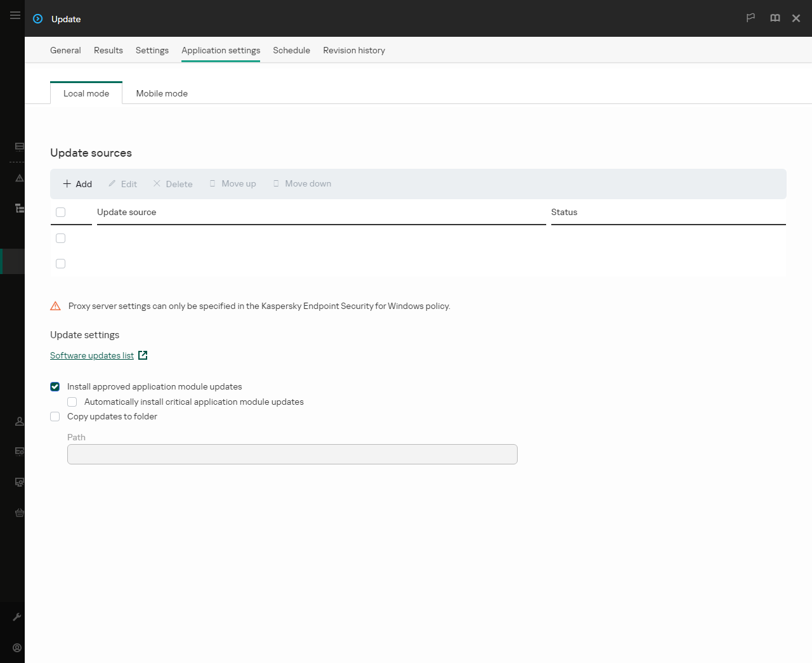The width and height of the screenshot is (812, 663).
Task: Open the wrench settings sidebar icon
Action: (17, 617)
